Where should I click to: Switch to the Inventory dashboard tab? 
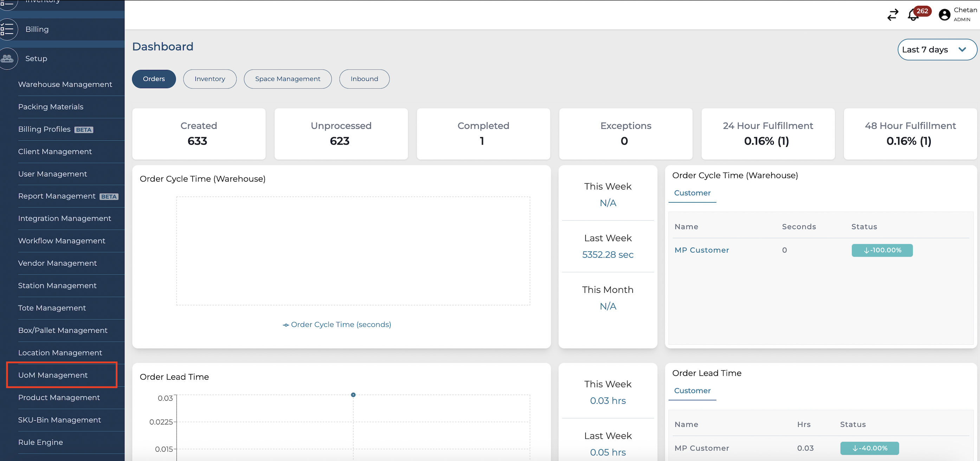pyautogui.click(x=209, y=79)
